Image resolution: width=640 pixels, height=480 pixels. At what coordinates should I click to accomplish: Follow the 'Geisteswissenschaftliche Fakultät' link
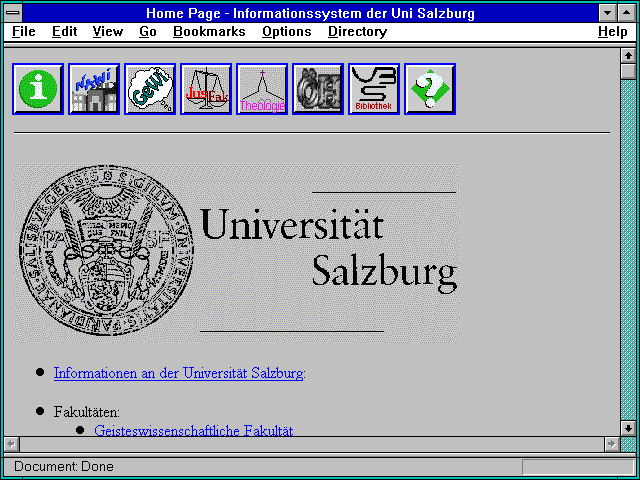coord(193,431)
